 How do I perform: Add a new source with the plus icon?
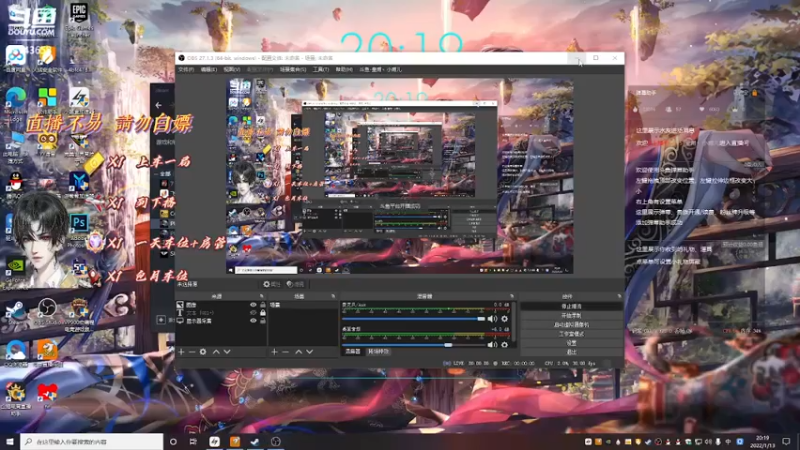(181, 352)
